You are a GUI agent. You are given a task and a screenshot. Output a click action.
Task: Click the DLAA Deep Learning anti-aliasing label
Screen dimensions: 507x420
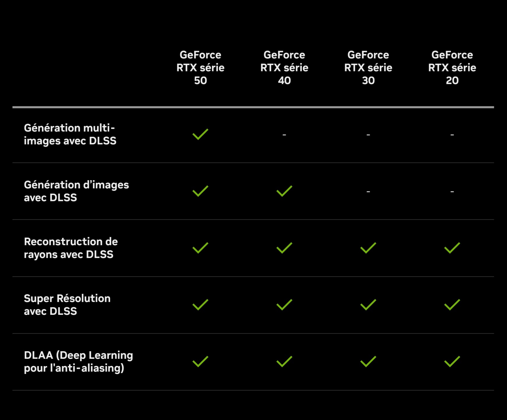click(78, 361)
